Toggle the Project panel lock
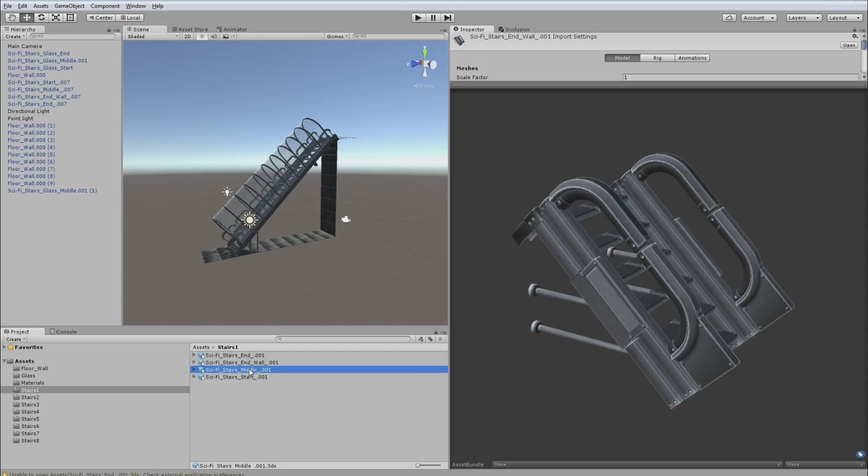The width and height of the screenshot is (868, 476). point(436,332)
